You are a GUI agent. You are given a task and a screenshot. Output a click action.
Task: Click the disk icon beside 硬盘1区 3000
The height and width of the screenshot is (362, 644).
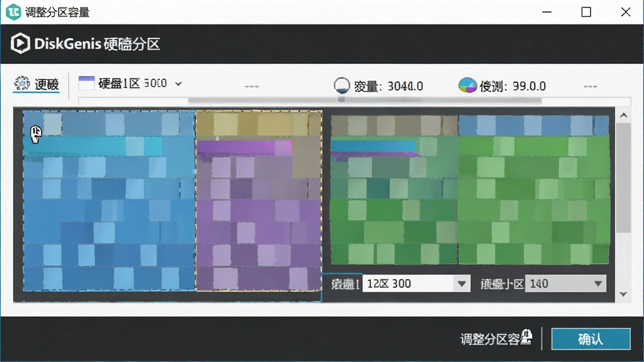(x=86, y=84)
